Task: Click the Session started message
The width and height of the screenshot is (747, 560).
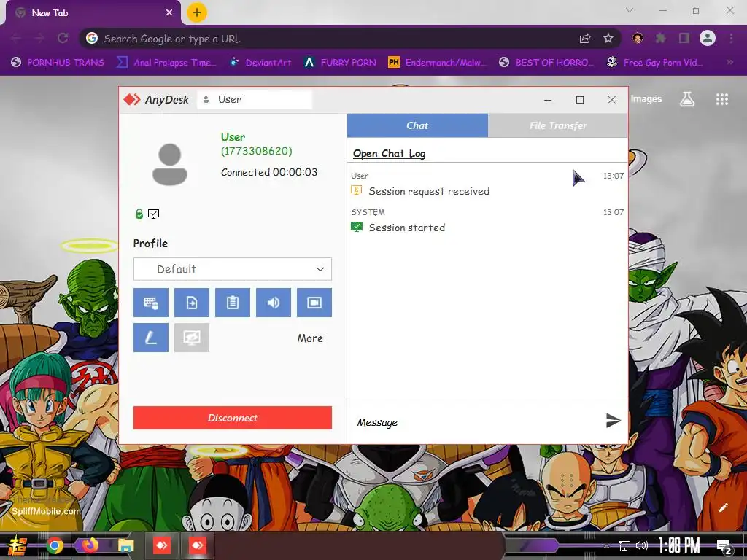Action: click(x=407, y=227)
